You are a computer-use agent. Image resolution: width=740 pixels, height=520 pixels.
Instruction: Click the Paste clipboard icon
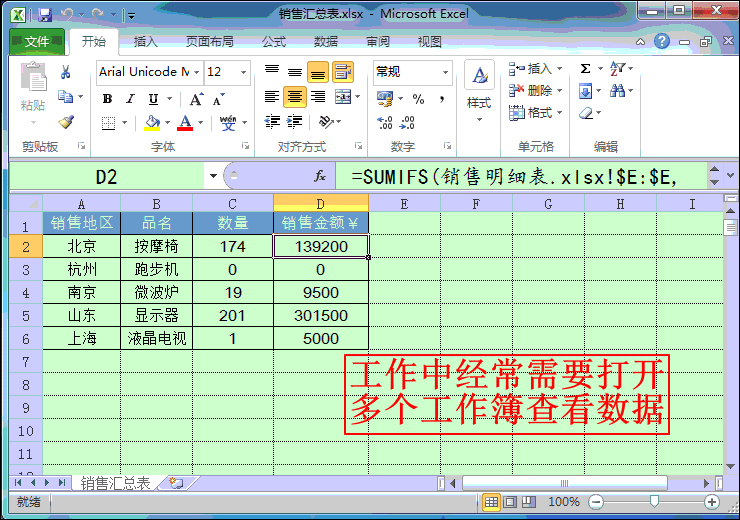(33, 76)
